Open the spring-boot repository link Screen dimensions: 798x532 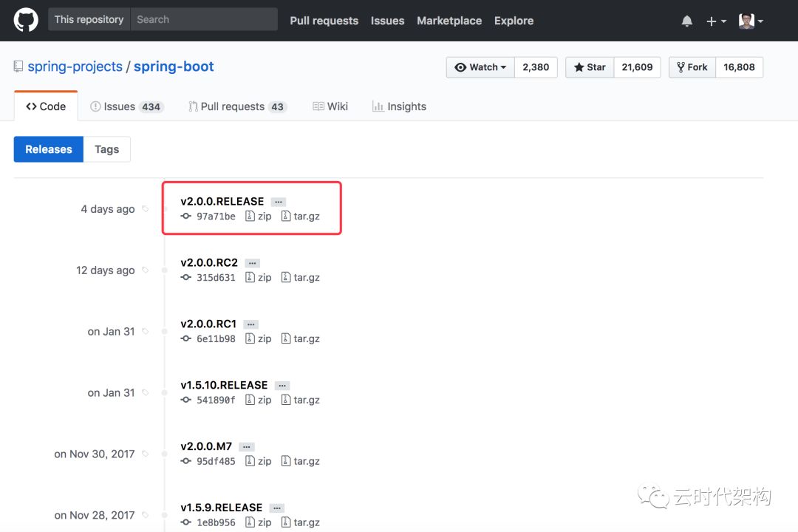174,66
